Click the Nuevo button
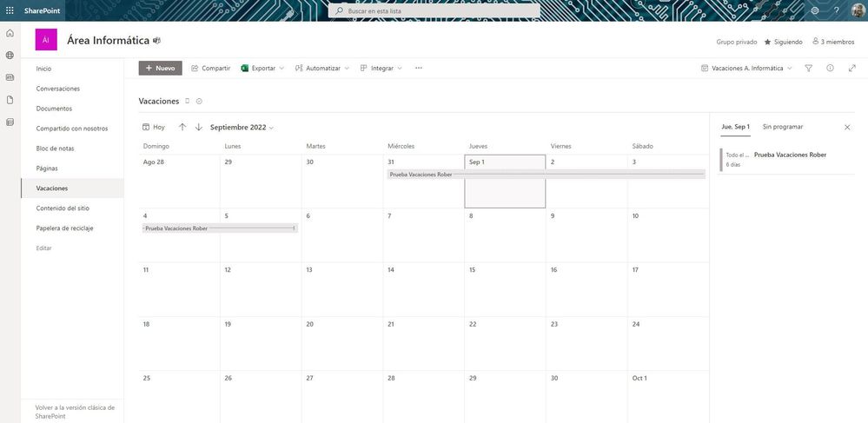This screenshot has width=868, height=423. pyautogui.click(x=161, y=68)
